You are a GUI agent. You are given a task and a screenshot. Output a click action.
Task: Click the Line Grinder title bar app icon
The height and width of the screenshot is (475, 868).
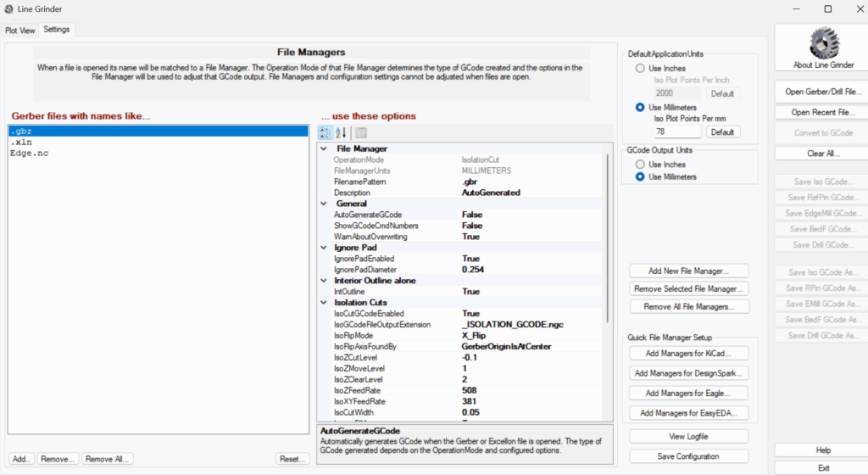9,9
